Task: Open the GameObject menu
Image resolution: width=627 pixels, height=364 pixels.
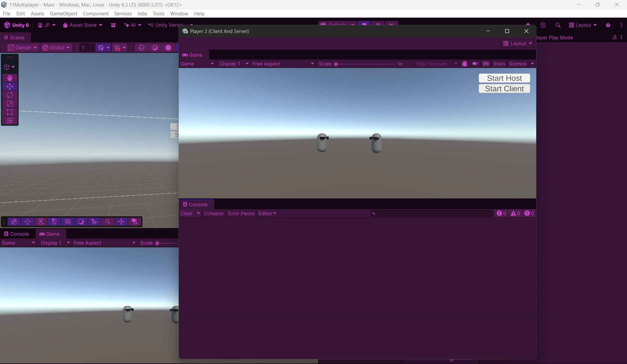Action: pyautogui.click(x=63, y=14)
